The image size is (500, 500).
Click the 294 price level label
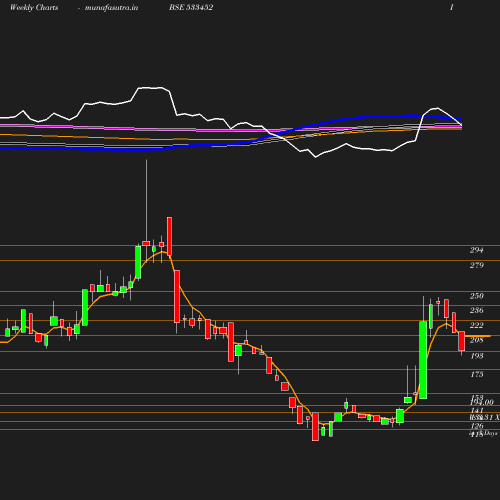[x=476, y=250]
